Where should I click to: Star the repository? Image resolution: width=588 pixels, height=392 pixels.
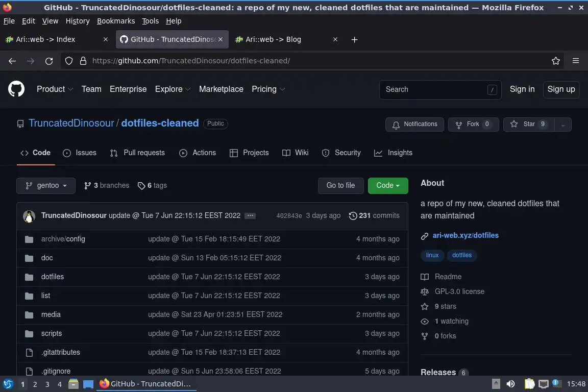point(529,125)
